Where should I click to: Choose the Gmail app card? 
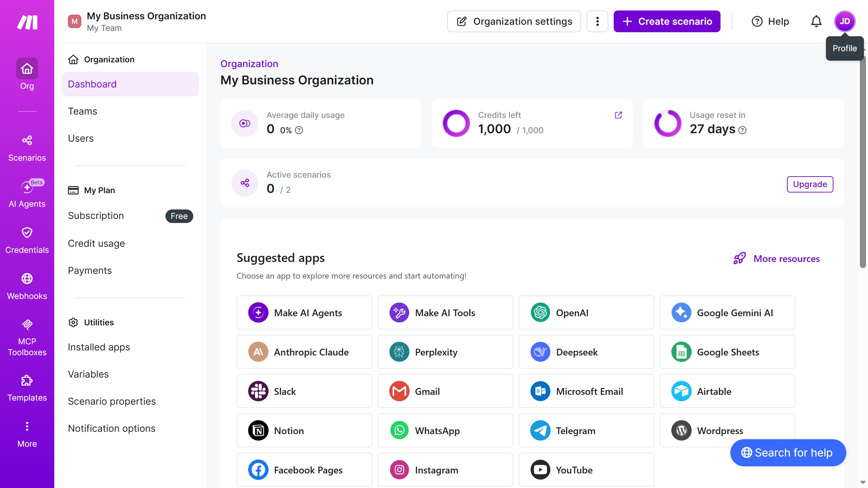(446, 391)
